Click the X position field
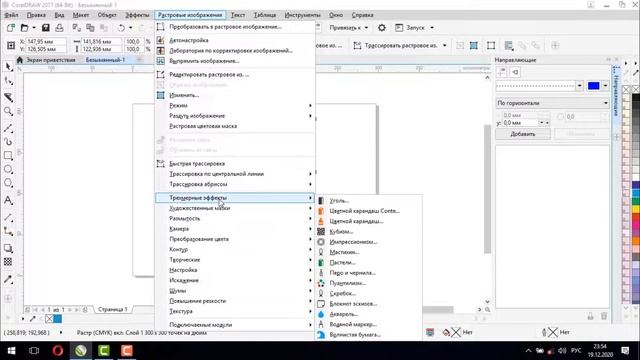 pyautogui.click(x=46, y=42)
